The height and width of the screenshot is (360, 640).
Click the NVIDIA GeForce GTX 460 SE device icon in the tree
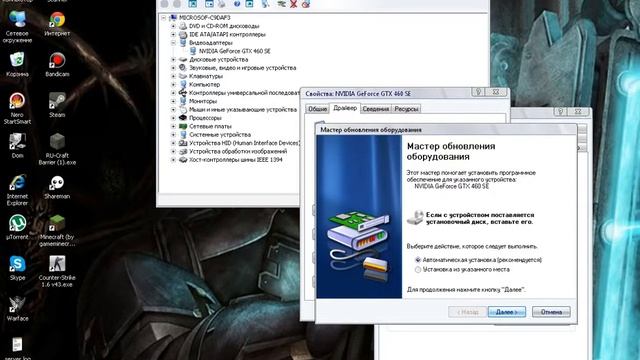(x=193, y=51)
